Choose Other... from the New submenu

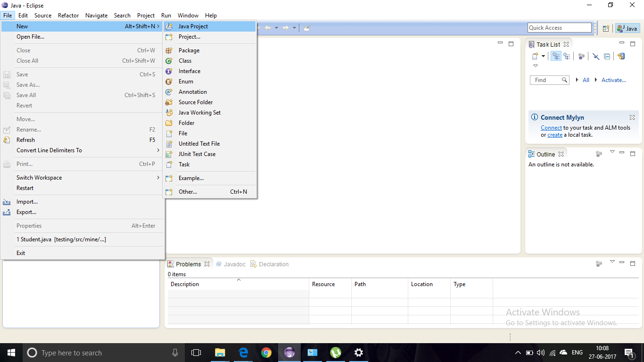tap(209, 192)
